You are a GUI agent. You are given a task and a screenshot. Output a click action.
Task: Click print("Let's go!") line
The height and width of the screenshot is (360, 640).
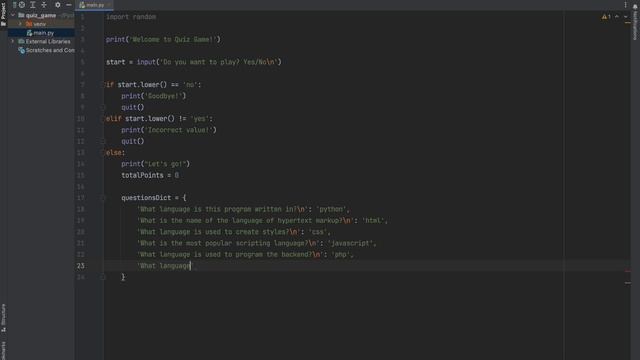[x=156, y=164]
